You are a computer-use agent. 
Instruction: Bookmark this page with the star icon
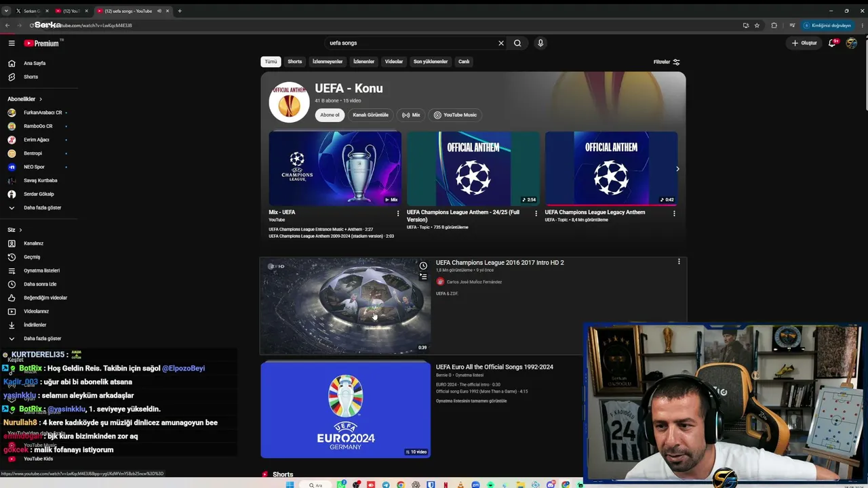[757, 25]
